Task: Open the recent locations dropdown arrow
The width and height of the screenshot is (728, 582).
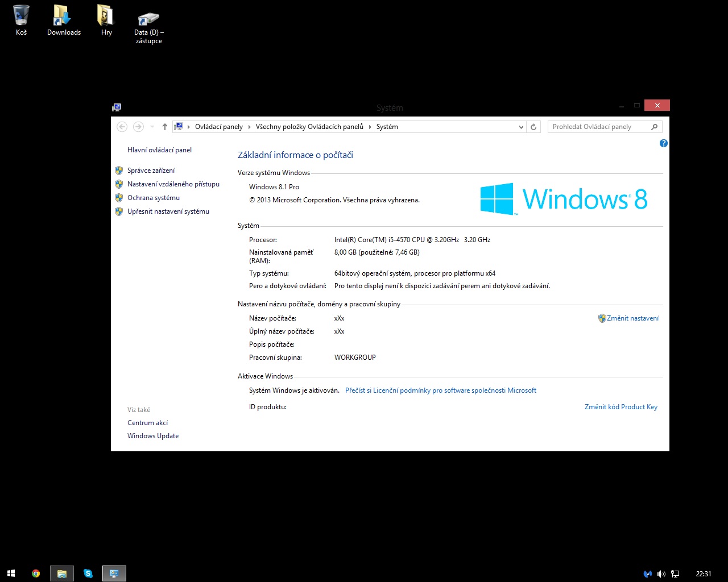Action: [152, 127]
